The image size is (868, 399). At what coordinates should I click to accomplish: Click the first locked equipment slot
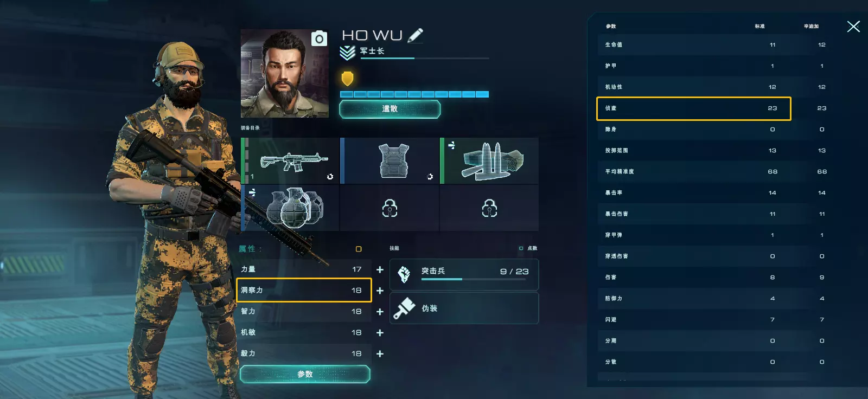[390, 208]
